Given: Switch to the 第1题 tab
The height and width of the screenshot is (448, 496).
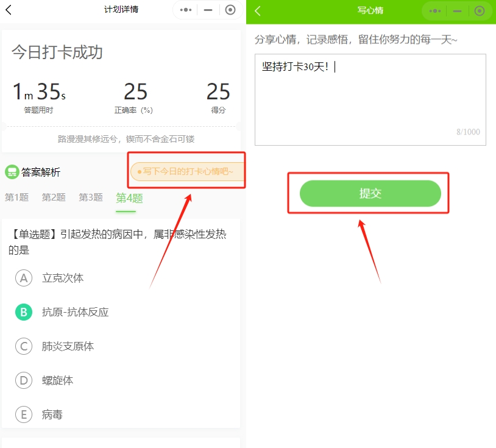Looking at the screenshot, I should coord(17,197).
